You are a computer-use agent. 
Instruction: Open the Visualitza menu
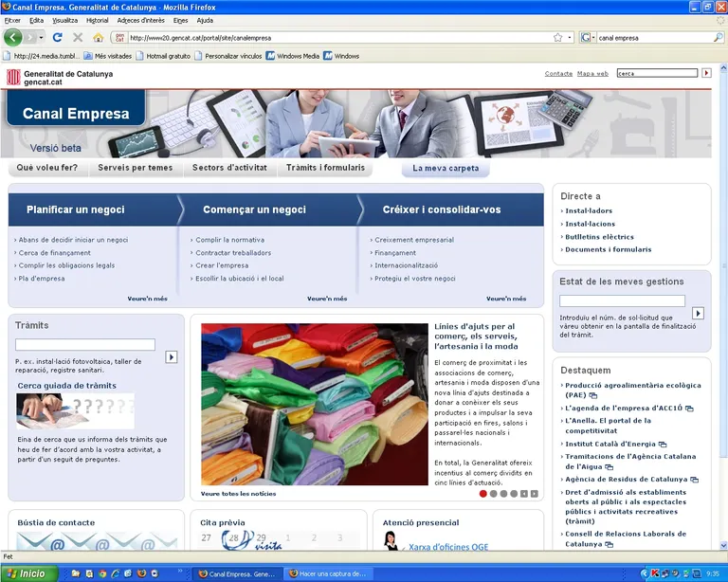point(65,21)
